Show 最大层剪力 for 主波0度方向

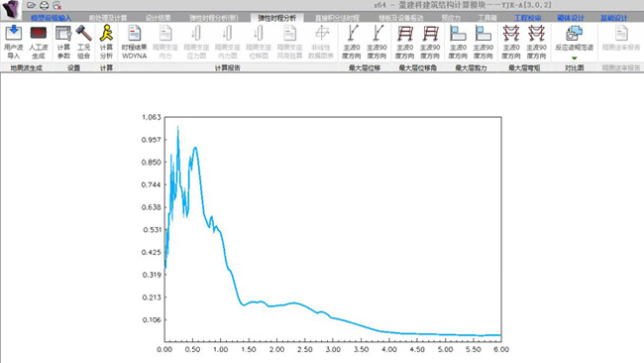point(458,42)
